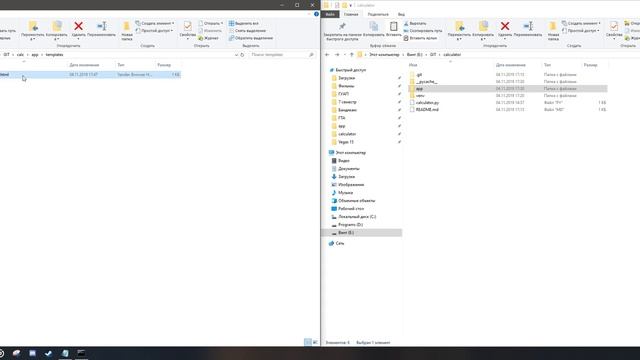The width and height of the screenshot is (640, 360).
Task: Go forward in calculator window navigation
Action: (x=337, y=55)
